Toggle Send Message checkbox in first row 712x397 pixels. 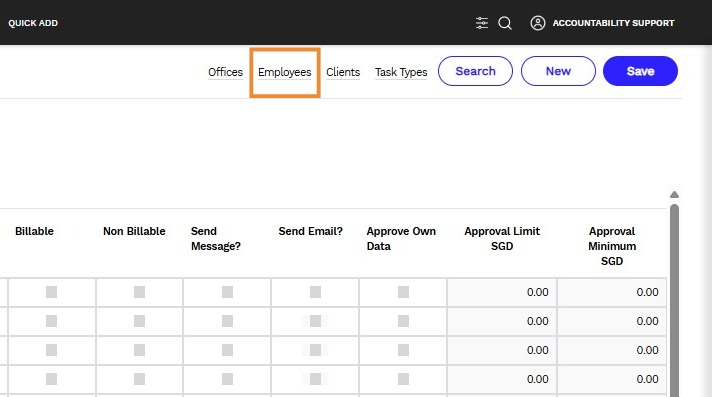click(227, 292)
